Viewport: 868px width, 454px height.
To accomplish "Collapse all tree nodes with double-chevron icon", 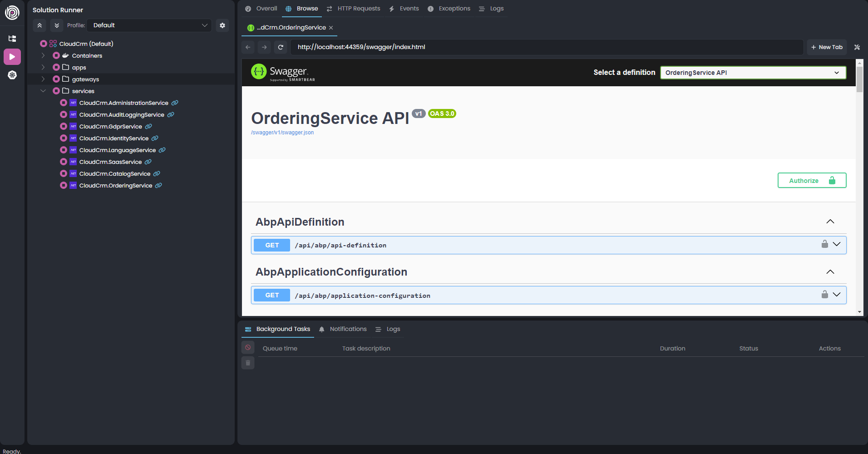I will pos(39,25).
